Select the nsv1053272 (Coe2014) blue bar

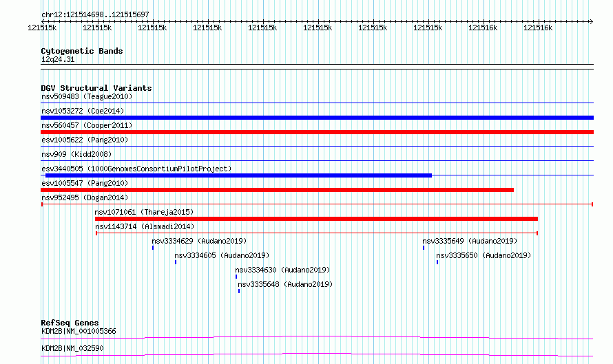coord(317,118)
